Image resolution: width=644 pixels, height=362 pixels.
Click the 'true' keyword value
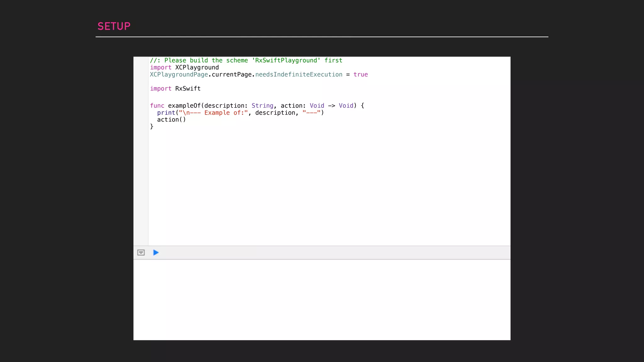pos(360,74)
